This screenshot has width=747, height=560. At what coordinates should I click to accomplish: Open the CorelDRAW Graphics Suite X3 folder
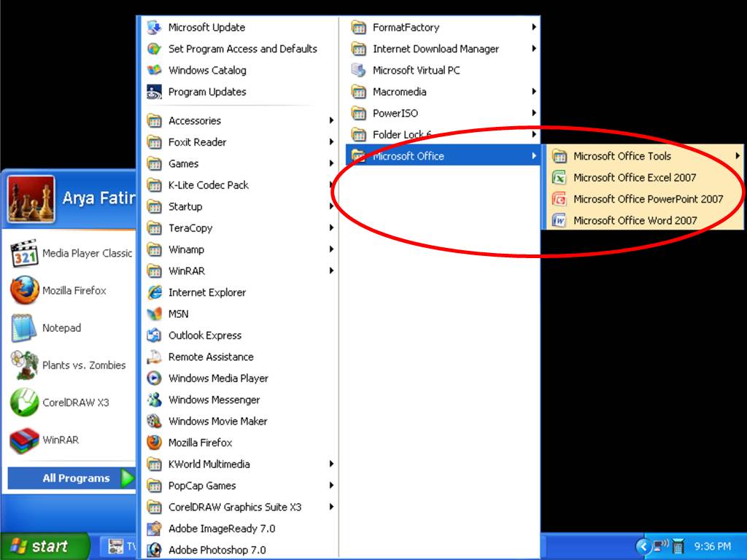pos(240,507)
